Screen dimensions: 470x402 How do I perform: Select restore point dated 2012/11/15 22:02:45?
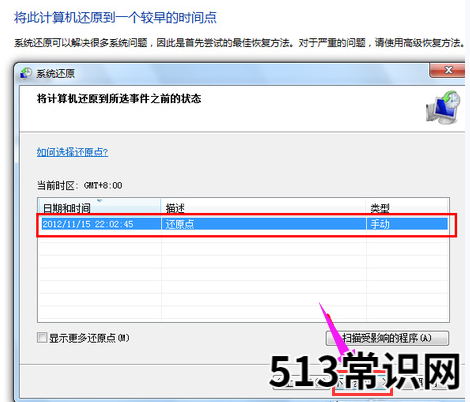pos(243,224)
